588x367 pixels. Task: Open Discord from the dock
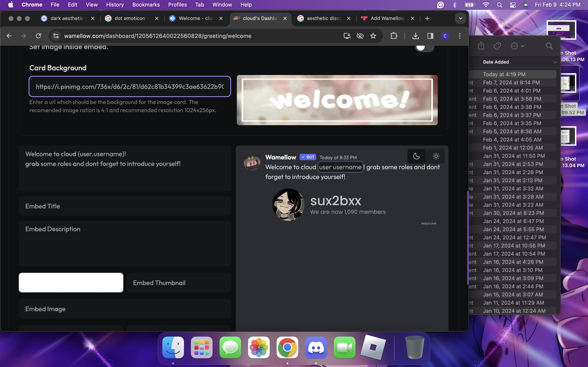coord(316,347)
